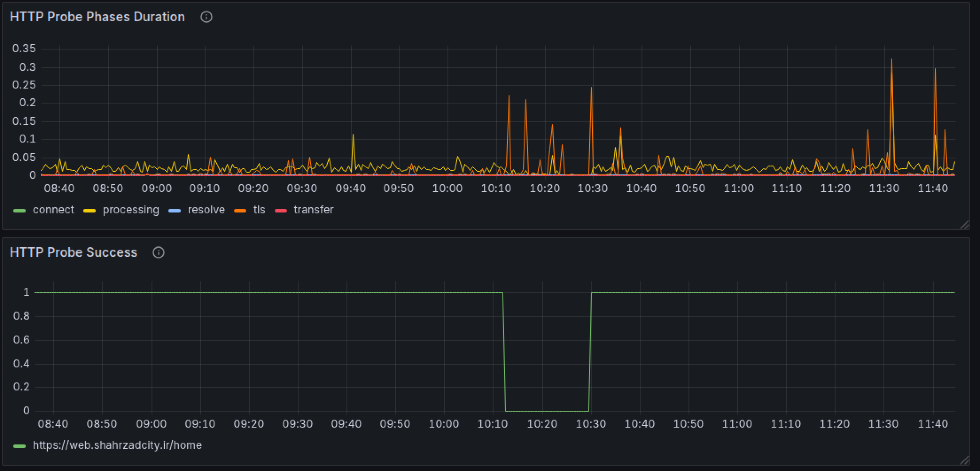Click the resize handle on the duration panel
This screenshot has width=980, height=471.
tap(966, 225)
